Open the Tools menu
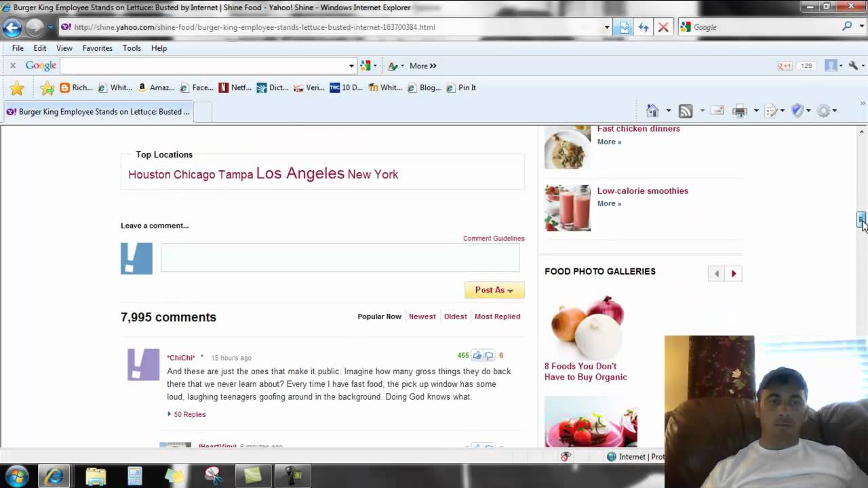868x488 pixels. point(132,48)
